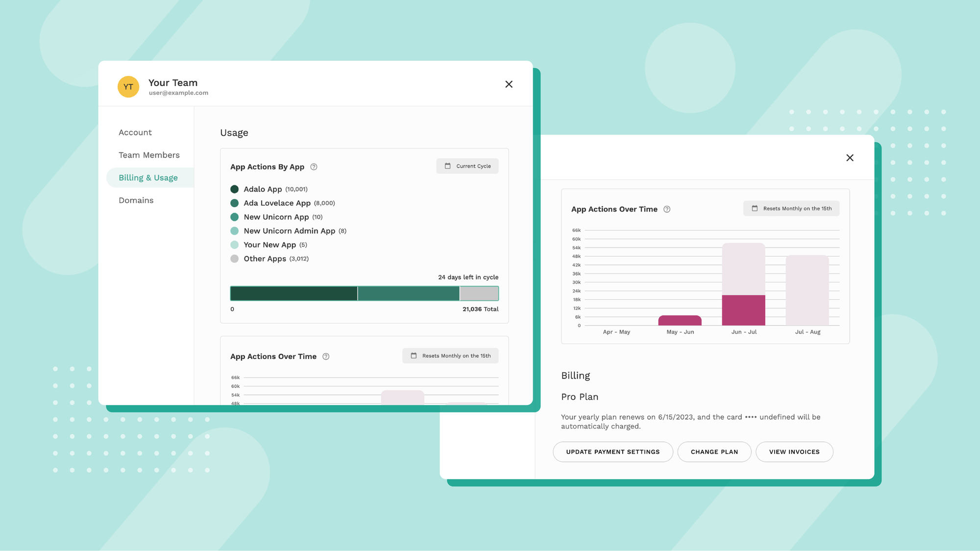Click the usage progress bar showing 21,036 Total
The image size is (980, 551).
pyautogui.click(x=364, y=293)
